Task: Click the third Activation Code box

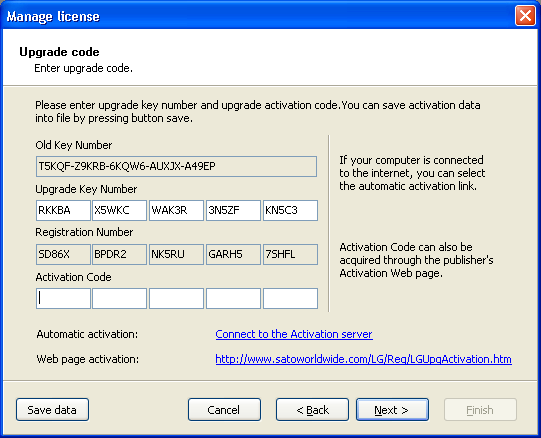Action: click(x=176, y=299)
